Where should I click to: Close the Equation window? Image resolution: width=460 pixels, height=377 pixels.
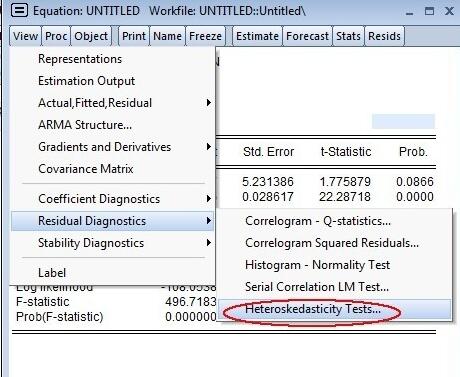click(x=449, y=11)
